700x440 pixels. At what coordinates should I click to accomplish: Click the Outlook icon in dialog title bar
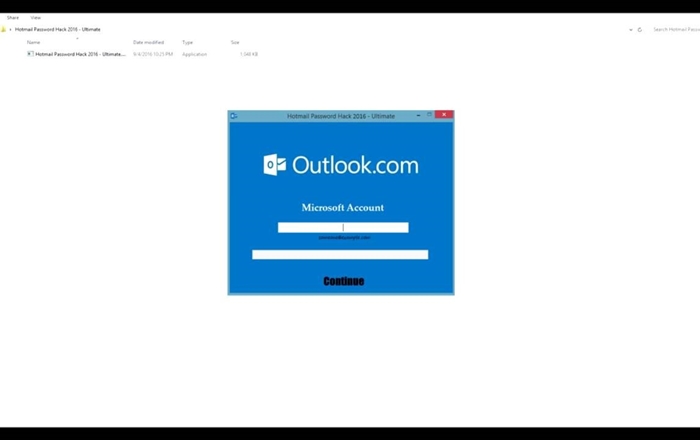234,116
